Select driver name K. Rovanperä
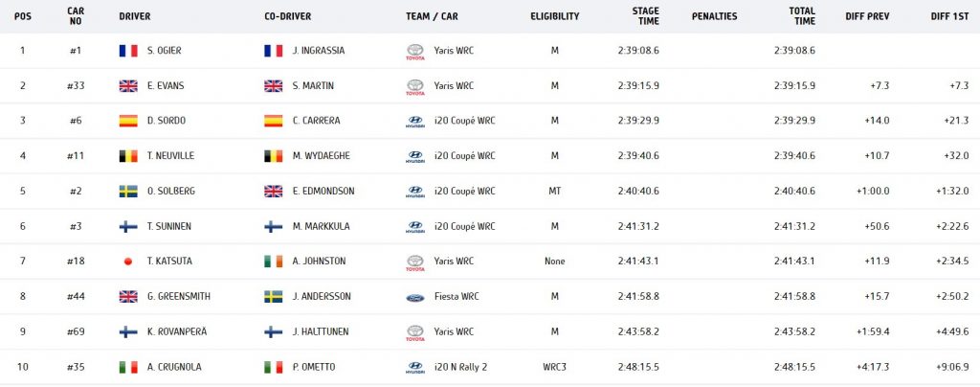Screen dimensions: 980x387 (x=177, y=332)
